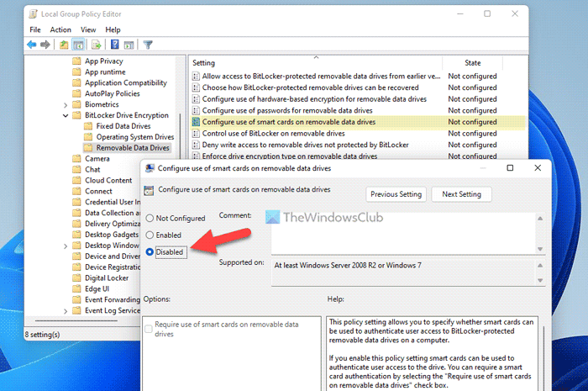
Task: Open the Action menu
Action: [60, 29]
